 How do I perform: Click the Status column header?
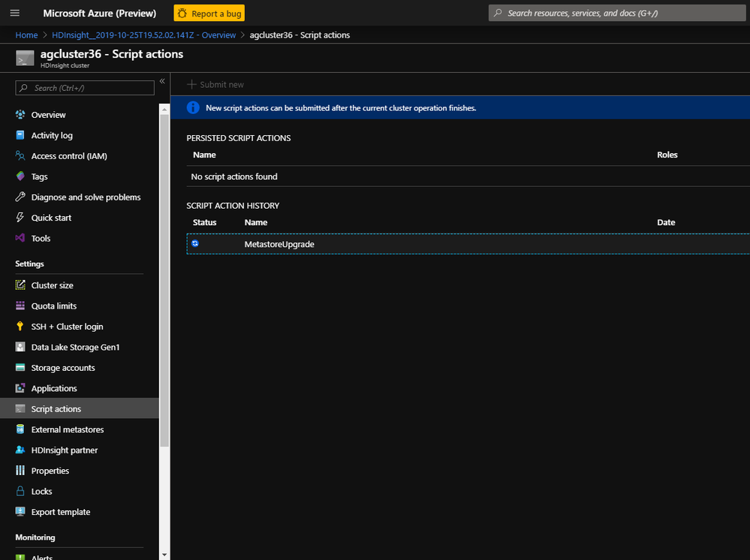(204, 222)
